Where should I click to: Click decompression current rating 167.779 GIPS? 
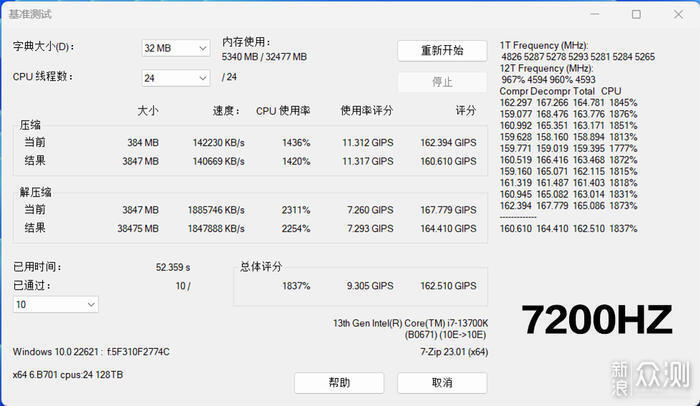point(448,210)
